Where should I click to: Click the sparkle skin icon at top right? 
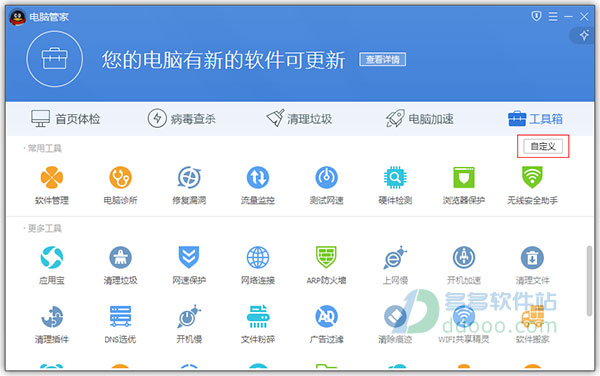pyautogui.click(x=584, y=36)
